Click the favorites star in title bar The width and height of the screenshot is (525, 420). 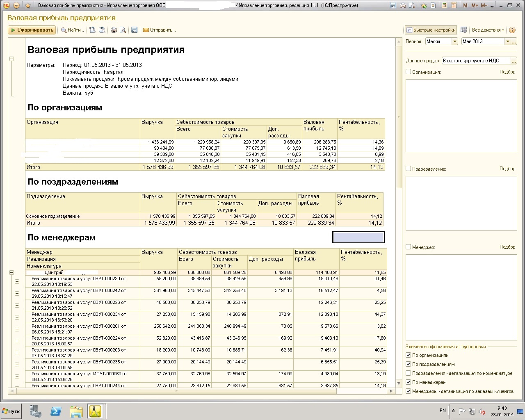pos(28,5)
